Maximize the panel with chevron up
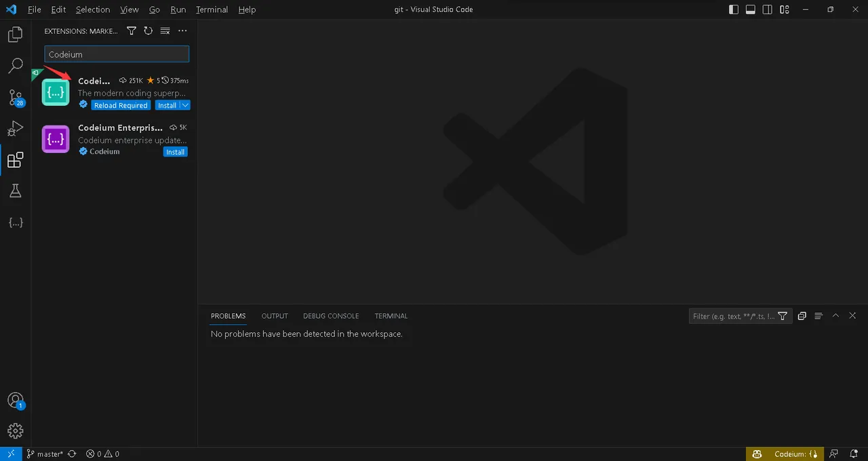Image resolution: width=868 pixels, height=461 pixels. coord(835,316)
